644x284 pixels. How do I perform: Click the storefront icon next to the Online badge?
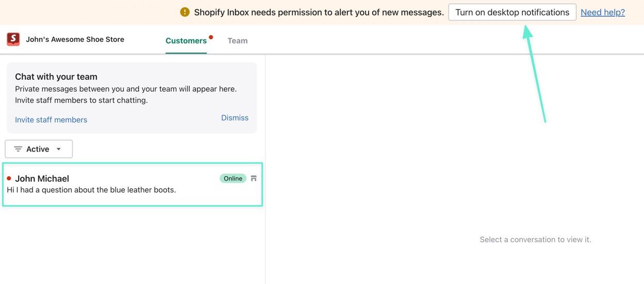point(254,178)
